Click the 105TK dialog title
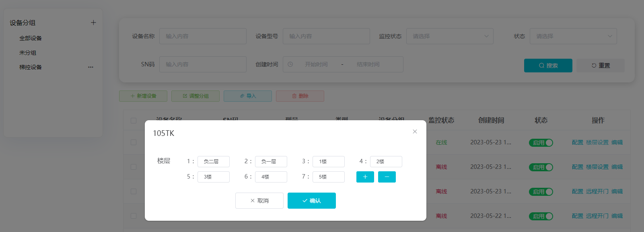The height and width of the screenshot is (232, 644). click(x=163, y=133)
